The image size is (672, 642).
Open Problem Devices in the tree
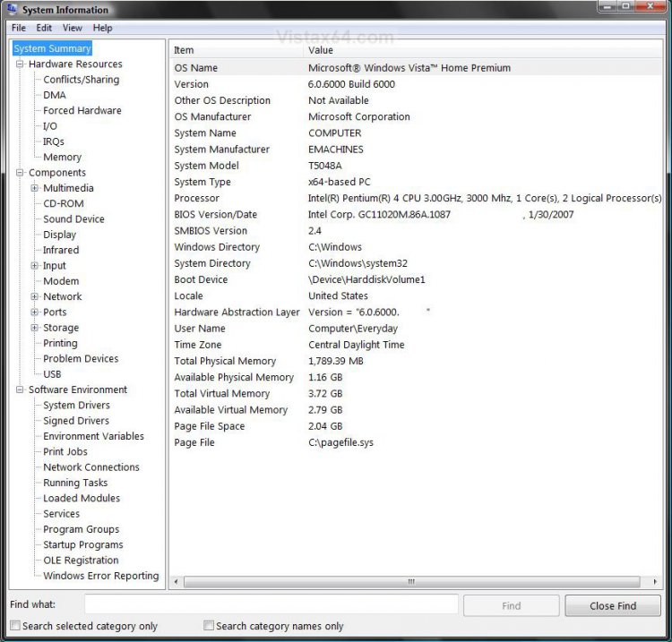(81, 358)
